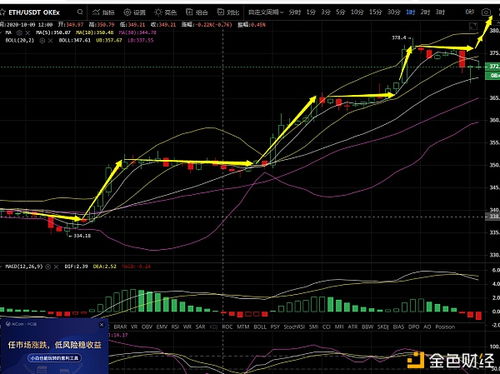The width and height of the screenshot is (500, 374).
Task: Open the MA indicator settings gear
Action: click(x=19, y=33)
